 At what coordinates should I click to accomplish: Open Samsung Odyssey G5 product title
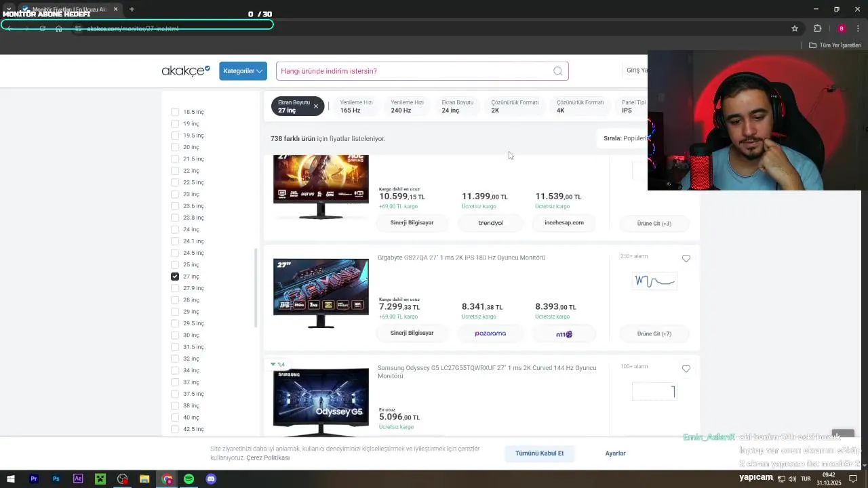point(487,371)
